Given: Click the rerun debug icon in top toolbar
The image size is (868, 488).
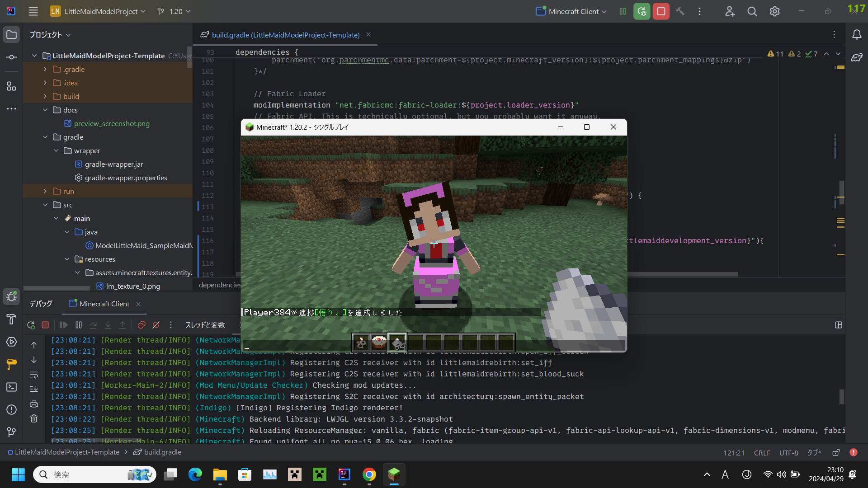Looking at the screenshot, I should pyautogui.click(x=642, y=11).
